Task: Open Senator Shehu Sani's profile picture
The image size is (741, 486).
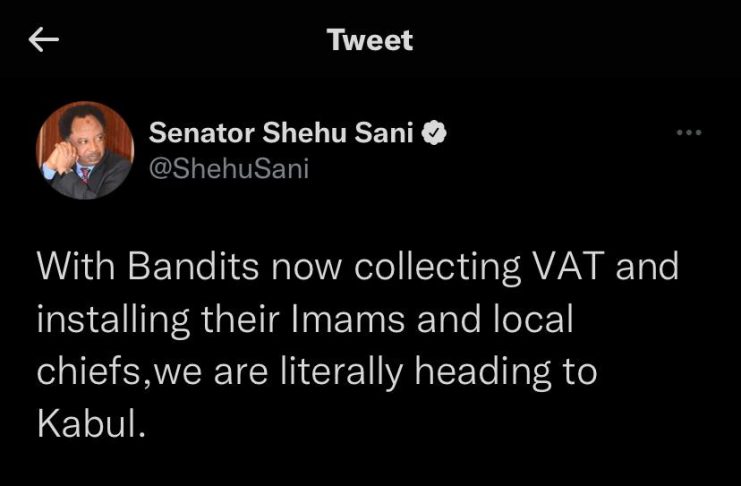Action: tap(85, 150)
